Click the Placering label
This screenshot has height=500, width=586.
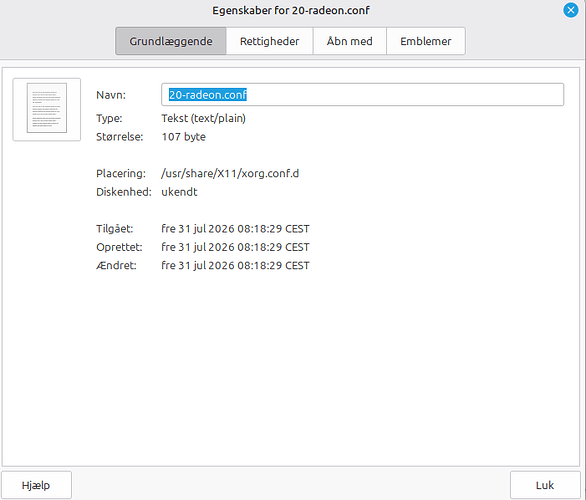click(x=121, y=173)
